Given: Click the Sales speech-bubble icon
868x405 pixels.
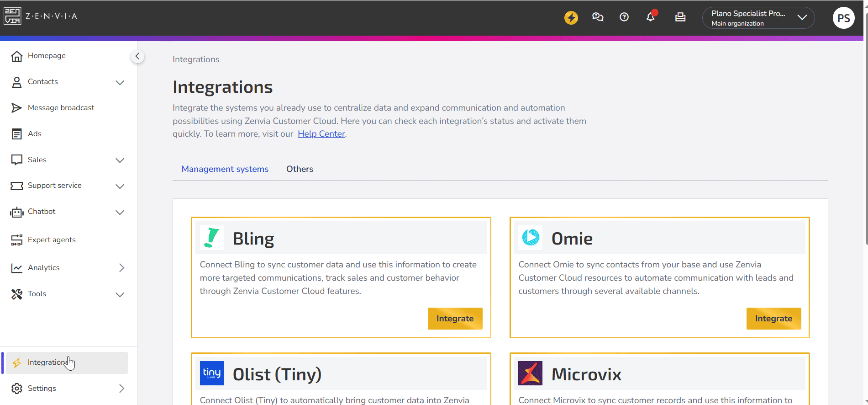Looking at the screenshot, I should [x=17, y=160].
